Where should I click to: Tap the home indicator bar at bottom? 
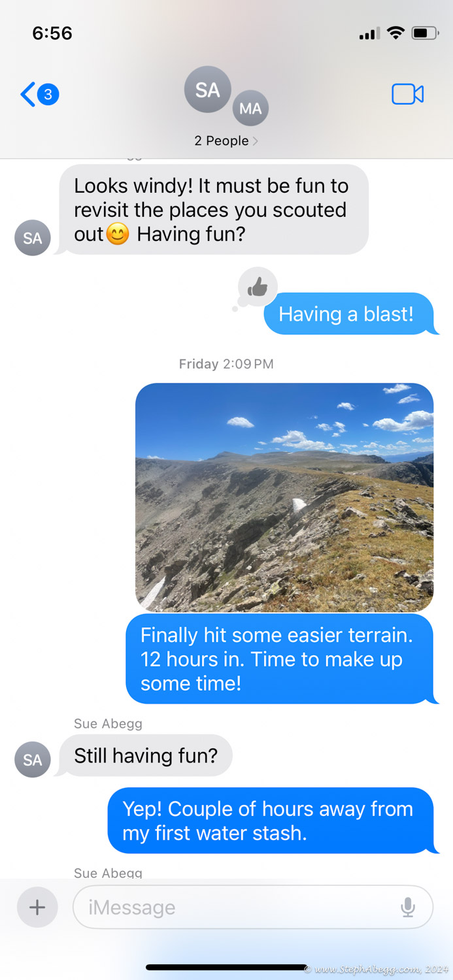point(226,967)
